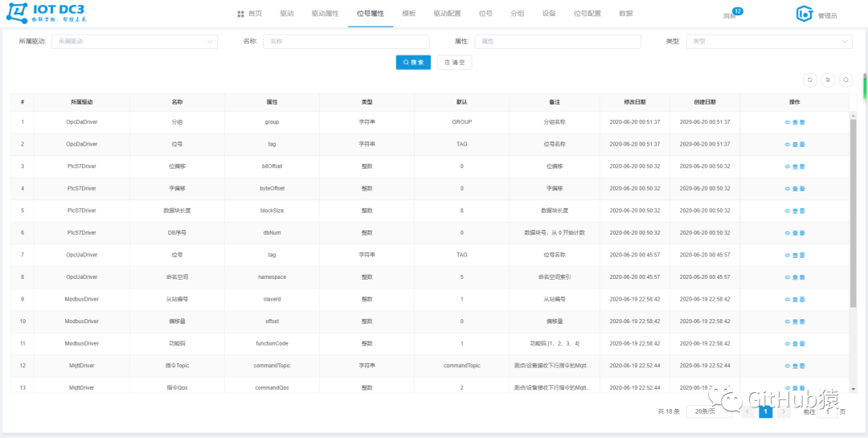Click 查看 for the byteOffset row
This screenshot has height=438, width=868.
(x=795, y=188)
